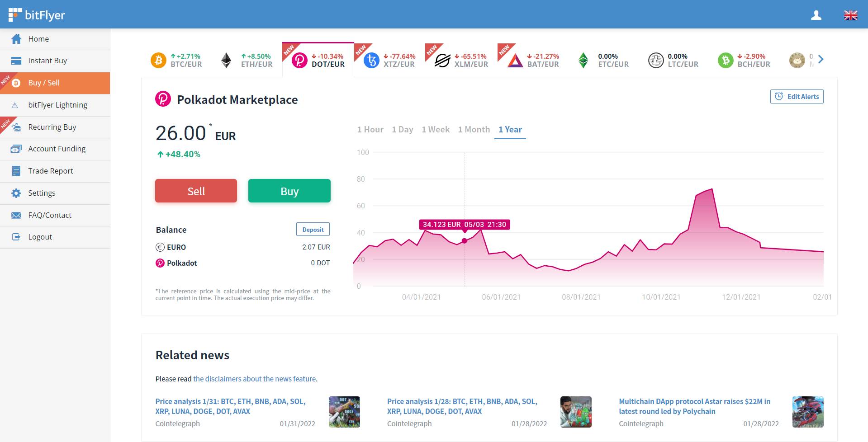
Task: Click the Home house icon
Action: click(x=16, y=39)
